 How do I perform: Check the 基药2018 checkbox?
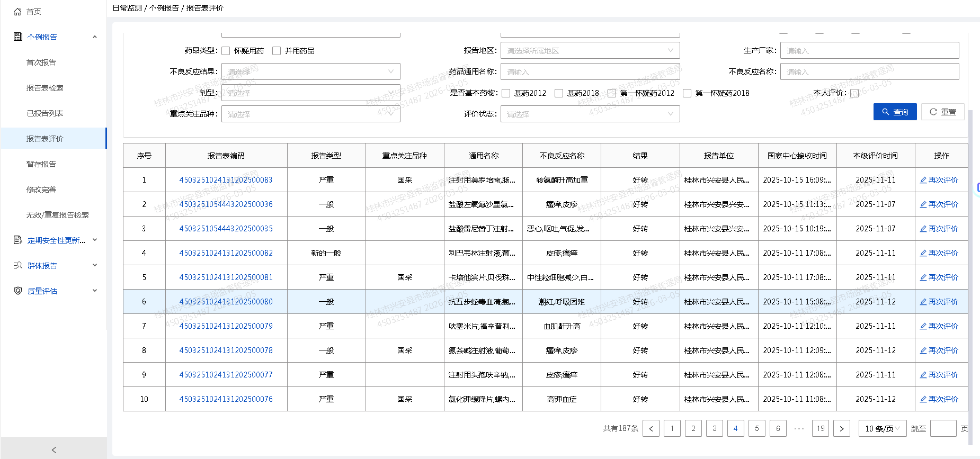(559, 93)
